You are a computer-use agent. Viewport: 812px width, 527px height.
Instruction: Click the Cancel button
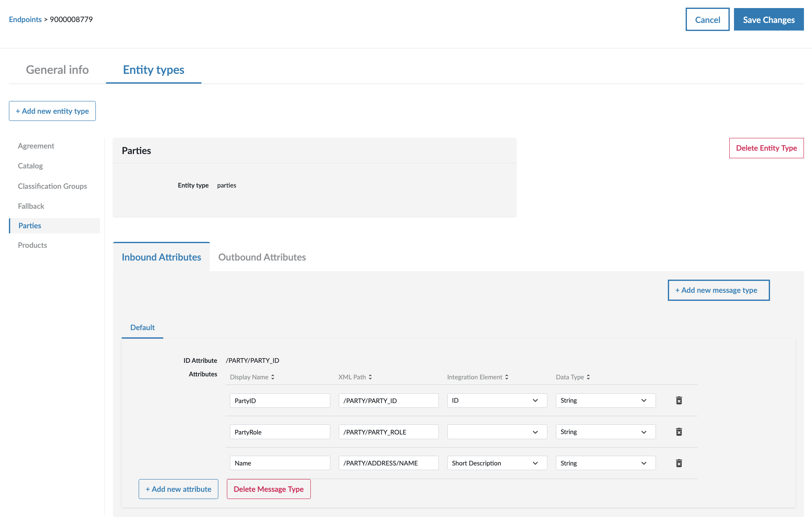707,20
